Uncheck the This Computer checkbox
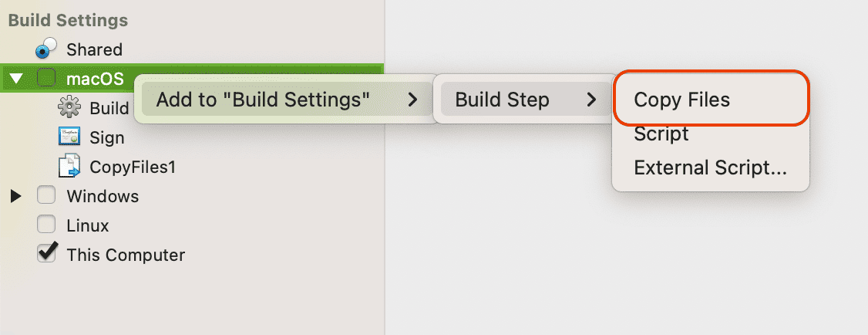The height and width of the screenshot is (335, 868). pos(47,253)
